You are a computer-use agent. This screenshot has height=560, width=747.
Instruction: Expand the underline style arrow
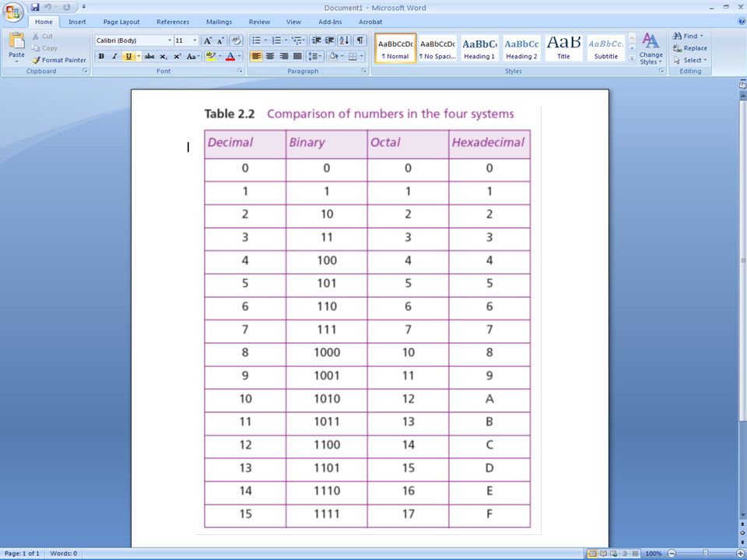point(139,56)
